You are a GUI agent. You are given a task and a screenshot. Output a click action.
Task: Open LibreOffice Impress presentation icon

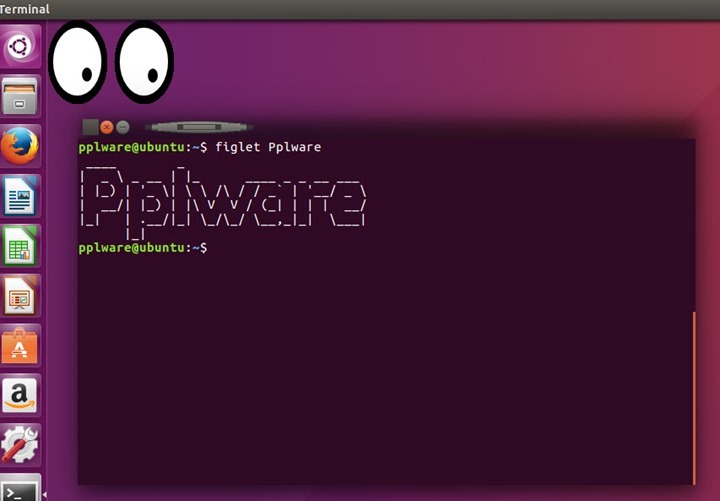coord(20,296)
